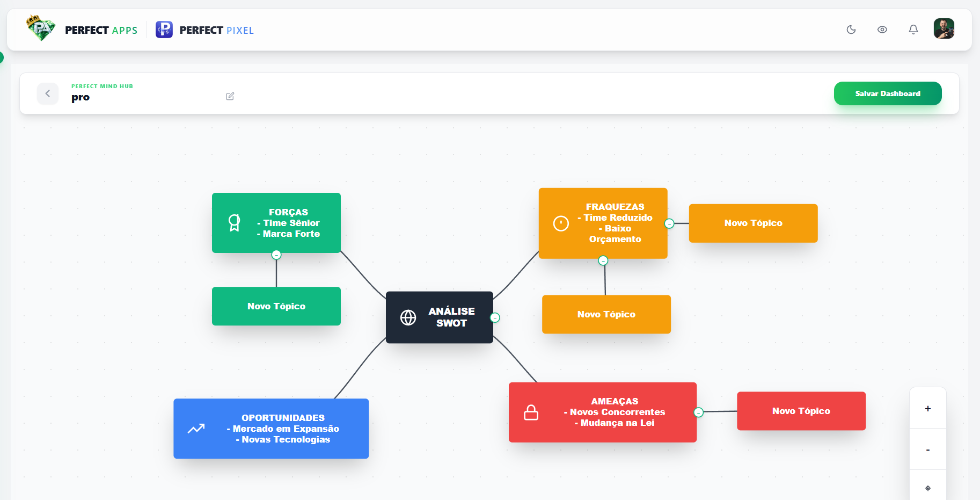Image resolution: width=980 pixels, height=500 pixels.
Task: Go back using the left chevron button
Action: 48,93
